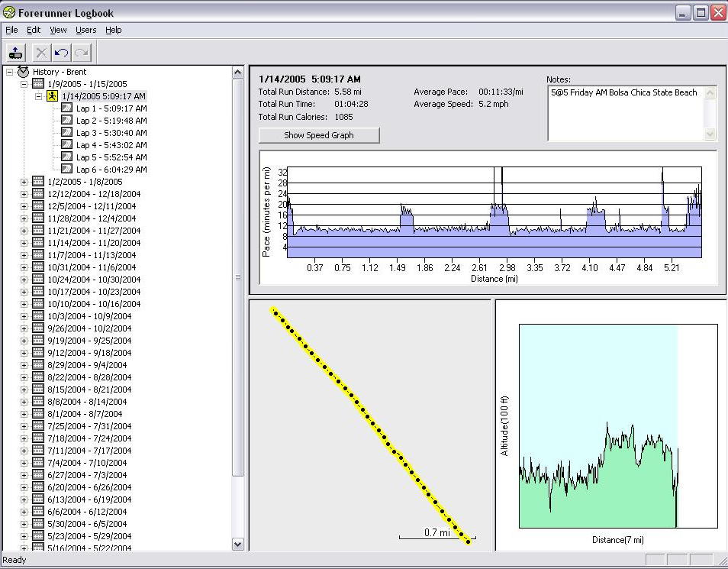Expand the 5/30/2004 - 6/5/2004 week

click(24, 524)
